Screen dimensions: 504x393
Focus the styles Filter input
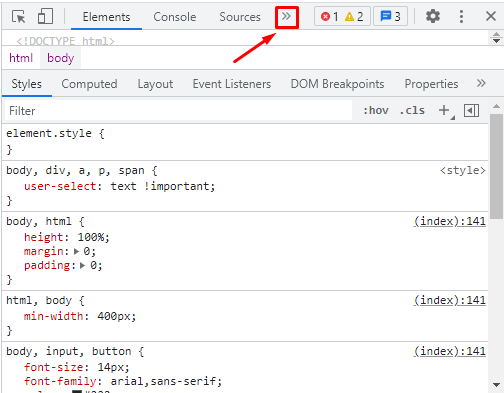click(x=178, y=111)
